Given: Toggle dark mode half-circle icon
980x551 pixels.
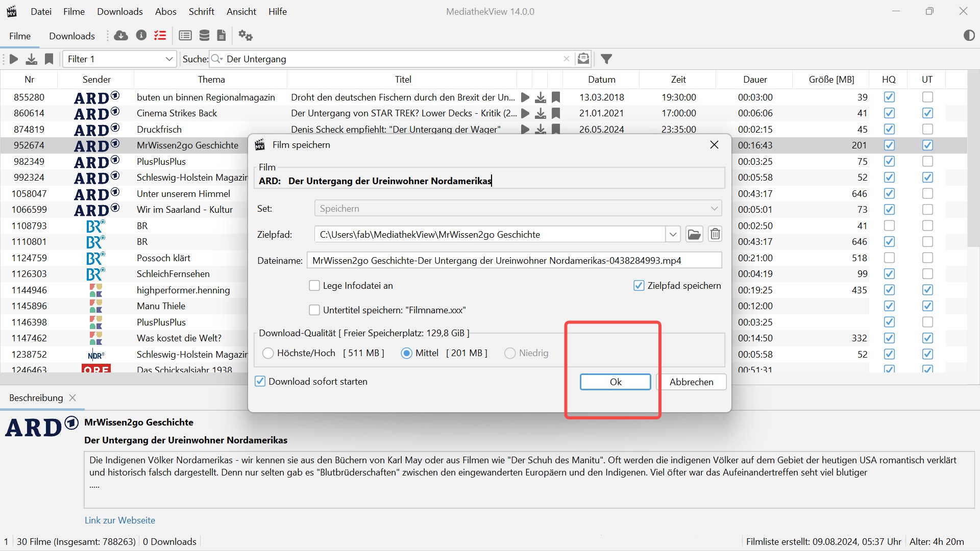Looking at the screenshot, I should coord(969,35).
